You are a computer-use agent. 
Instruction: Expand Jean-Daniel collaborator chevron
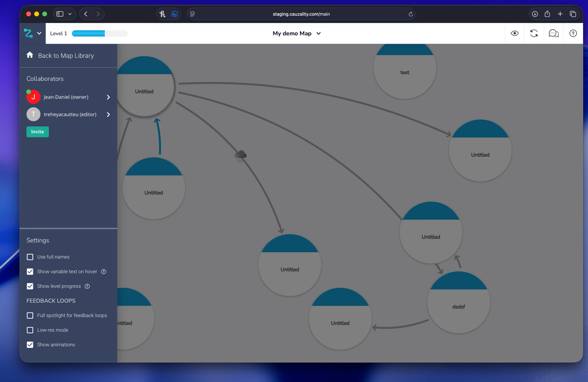pos(108,97)
